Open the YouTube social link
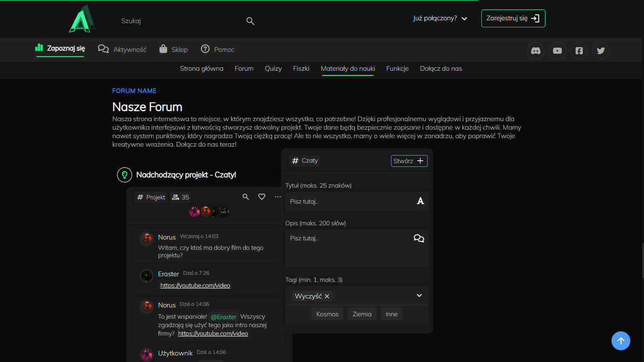This screenshot has height=362, width=644. pyautogui.click(x=557, y=51)
